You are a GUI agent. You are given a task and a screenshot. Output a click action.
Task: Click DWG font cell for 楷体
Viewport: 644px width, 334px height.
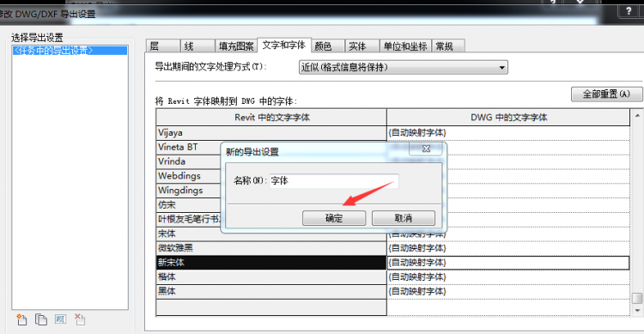click(x=508, y=276)
